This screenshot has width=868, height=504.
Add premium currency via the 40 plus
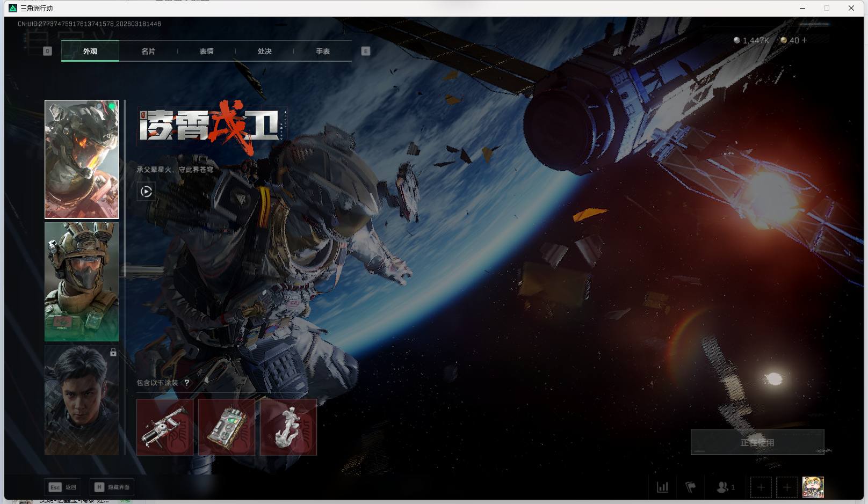pyautogui.click(x=804, y=40)
